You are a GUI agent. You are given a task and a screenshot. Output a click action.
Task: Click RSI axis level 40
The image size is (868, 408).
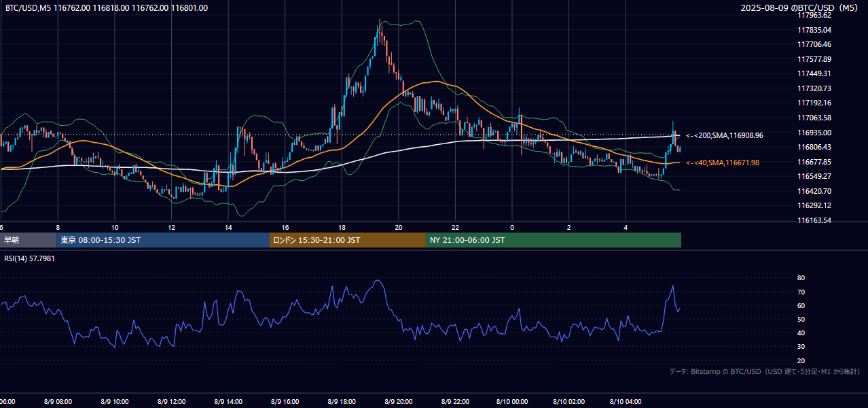tap(801, 333)
